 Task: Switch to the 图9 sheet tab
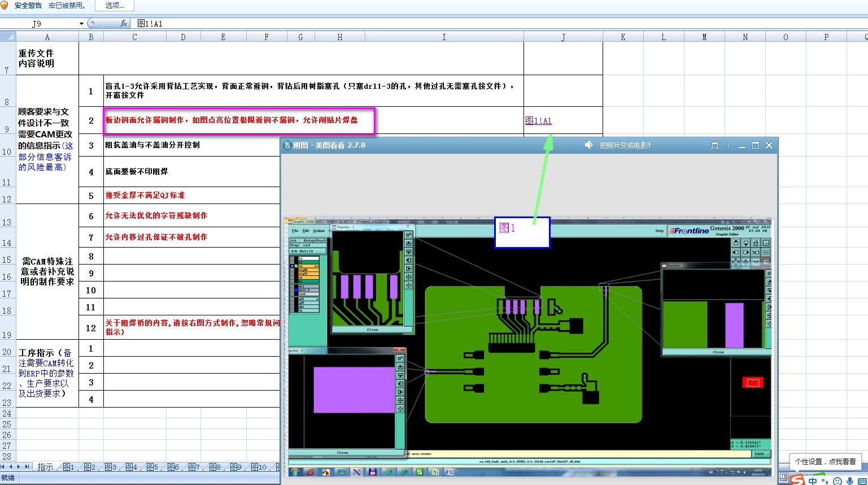236,467
